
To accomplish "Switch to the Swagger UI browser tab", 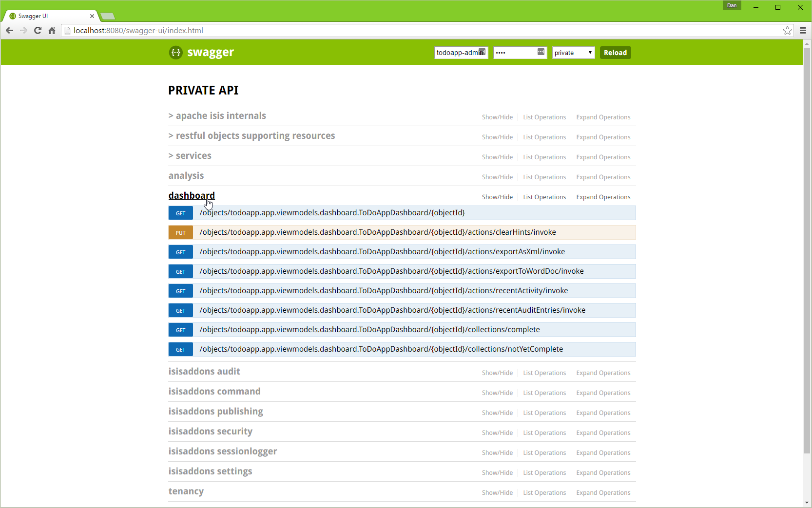I will pyautogui.click(x=49, y=16).
